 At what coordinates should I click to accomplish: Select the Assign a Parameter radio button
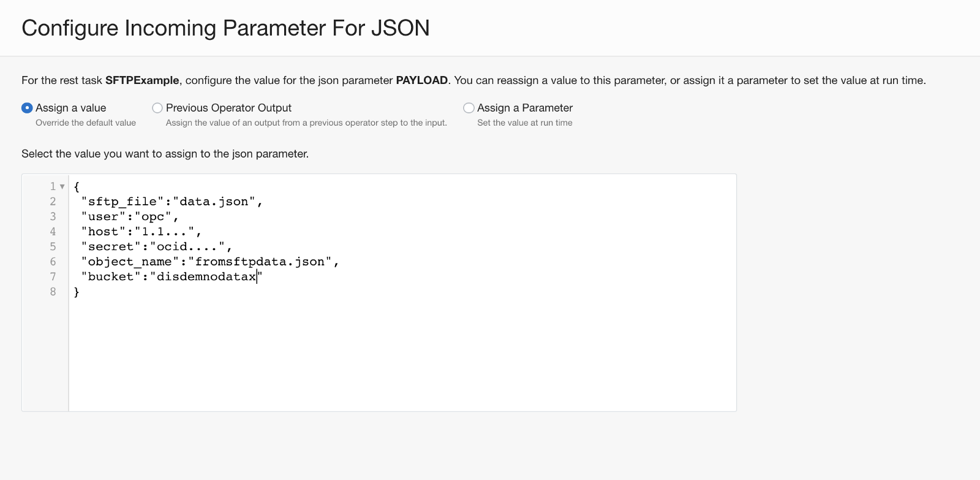[x=469, y=108]
